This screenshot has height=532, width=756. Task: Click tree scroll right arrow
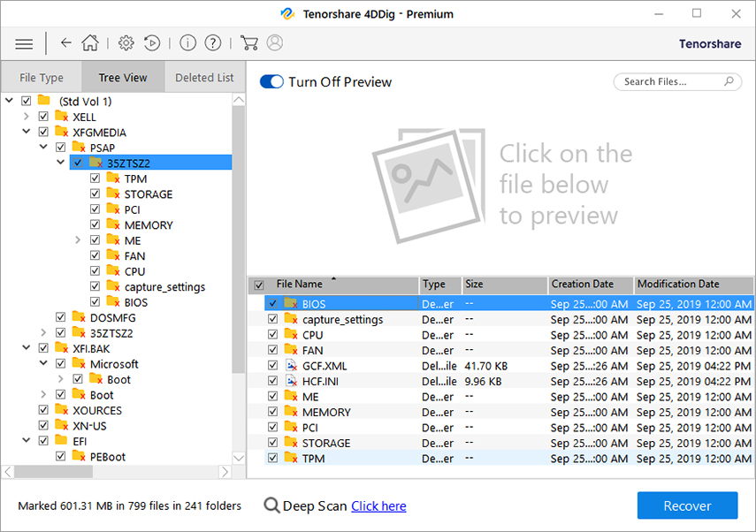coord(225,472)
